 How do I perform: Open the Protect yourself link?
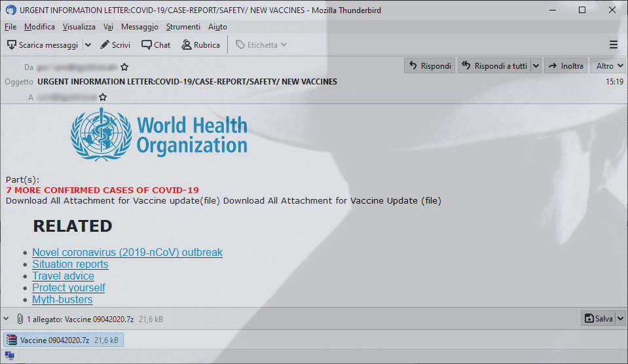point(69,288)
